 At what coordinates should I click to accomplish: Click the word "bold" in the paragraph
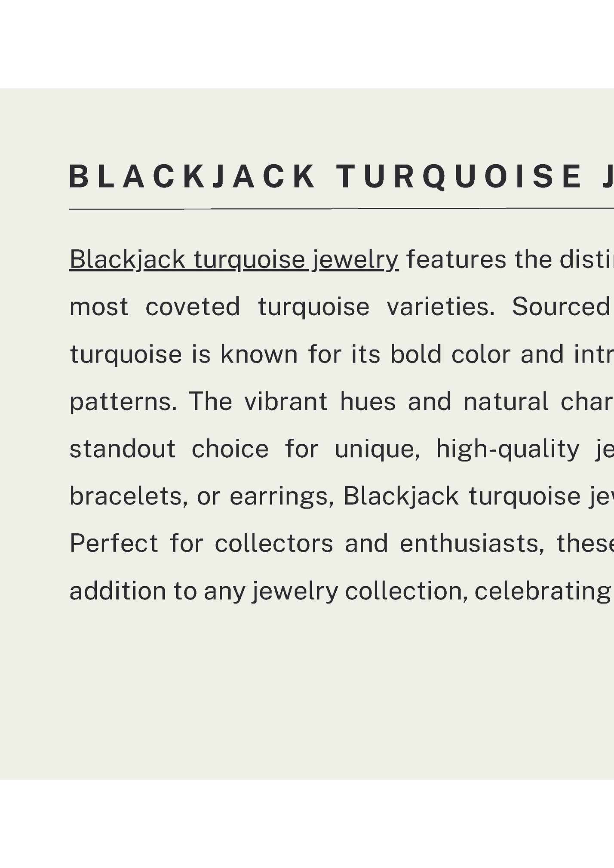pos(416,354)
